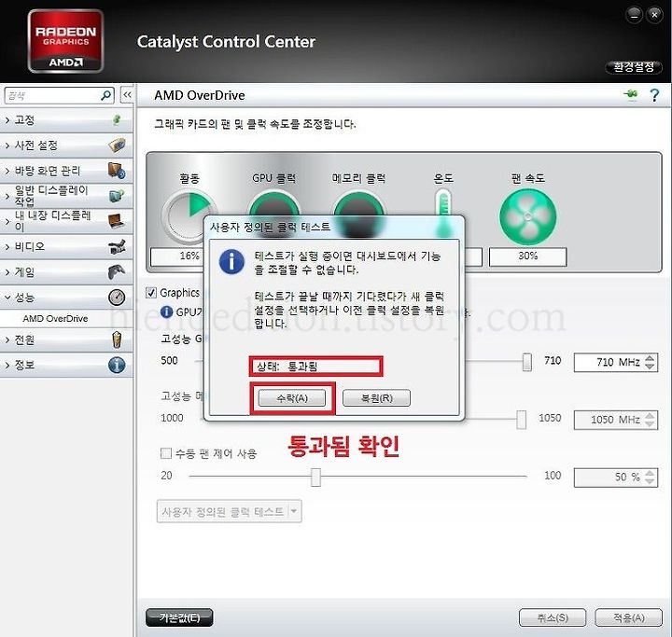Screen dimensions: 672x637
Task: Click the 16% activity readout
Action: (x=177, y=256)
